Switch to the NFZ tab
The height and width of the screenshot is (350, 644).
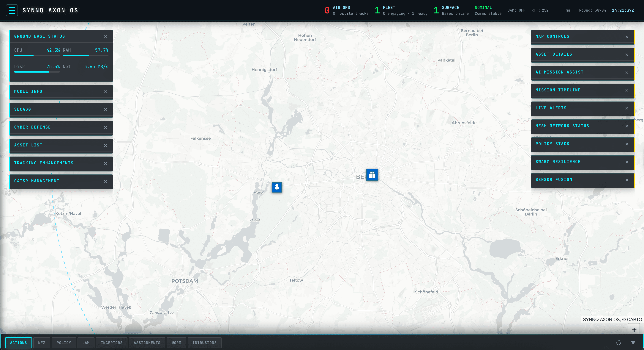pos(42,343)
